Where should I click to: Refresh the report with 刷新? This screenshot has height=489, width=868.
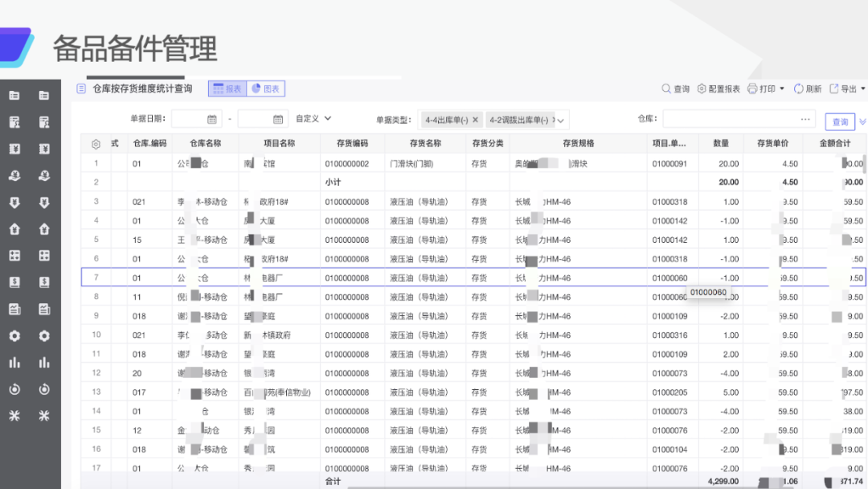(x=798, y=88)
